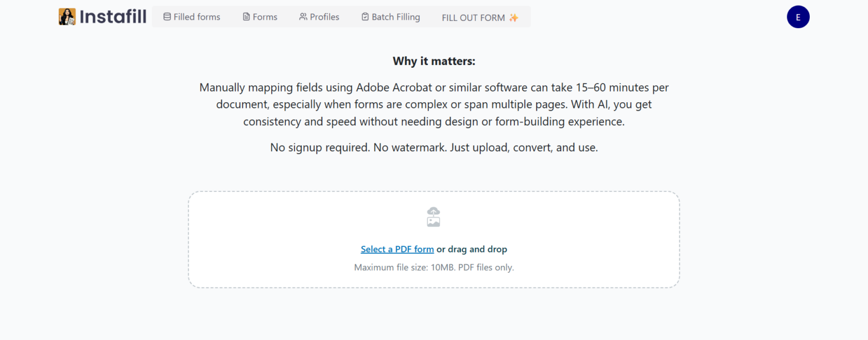Click the people icon beside Profiles
This screenshot has height=340, width=868.
coord(304,17)
